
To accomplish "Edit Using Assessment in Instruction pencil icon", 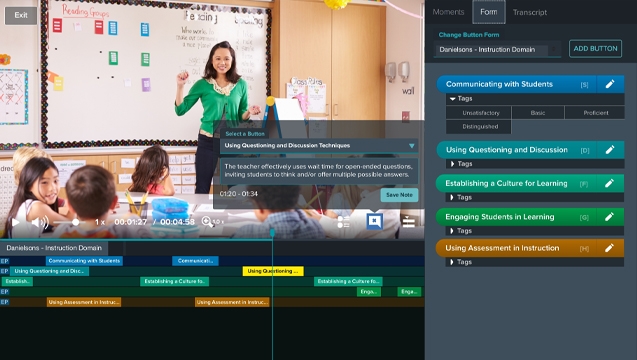I will pyautogui.click(x=609, y=248).
